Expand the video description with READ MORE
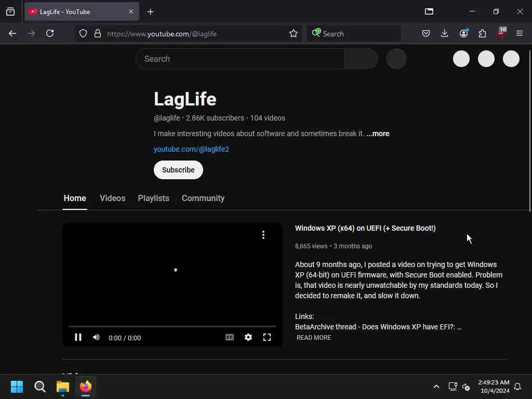 click(314, 338)
